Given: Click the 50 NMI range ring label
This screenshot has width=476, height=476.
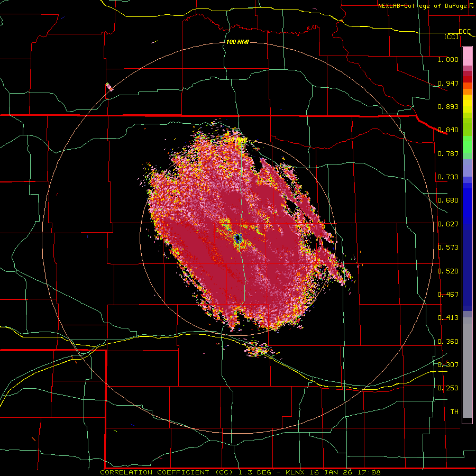Looking at the screenshot, I should tap(237, 140).
